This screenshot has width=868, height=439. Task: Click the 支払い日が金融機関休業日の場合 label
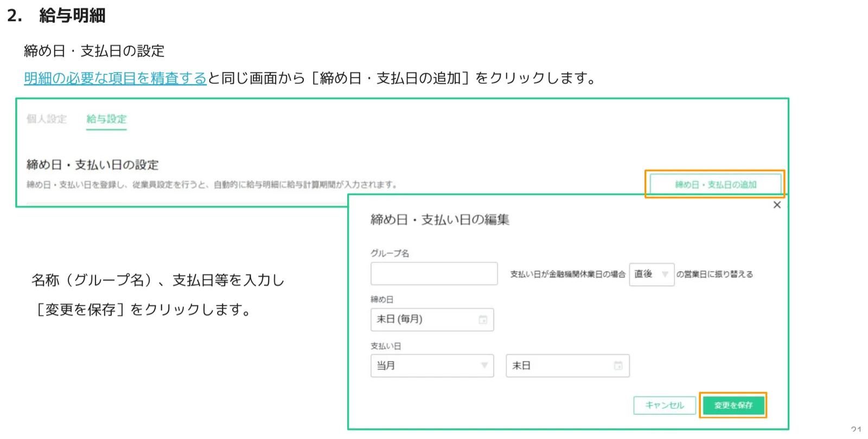567,274
